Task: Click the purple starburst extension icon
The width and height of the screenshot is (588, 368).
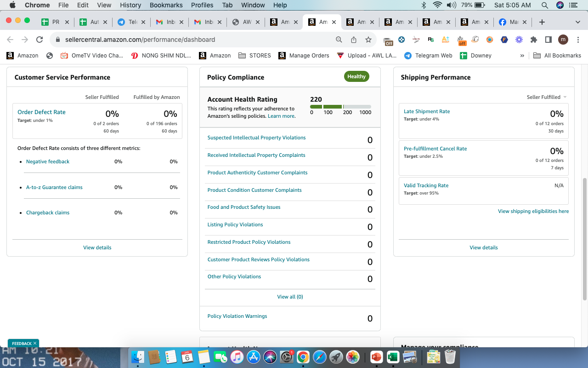Action: point(519,40)
